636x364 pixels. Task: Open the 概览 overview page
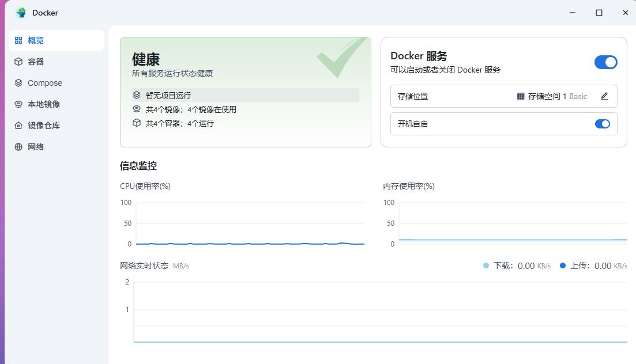(x=57, y=40)
